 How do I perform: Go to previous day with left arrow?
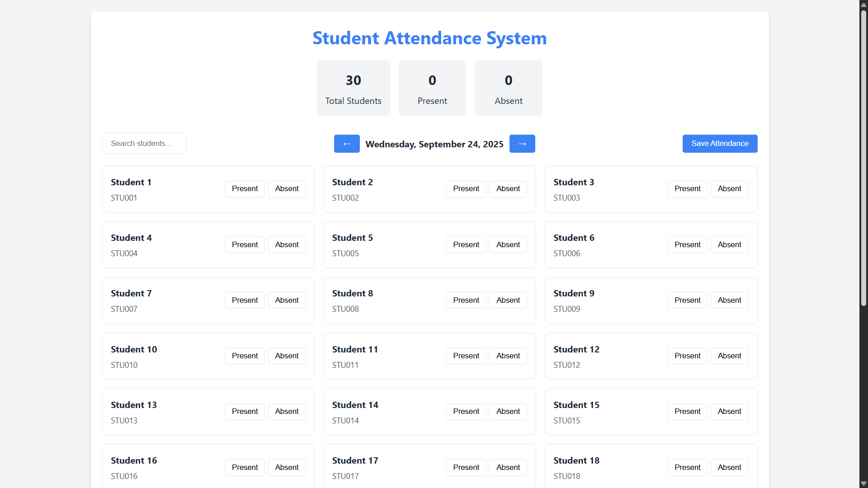pyautogui.click(x=347, y=144)
